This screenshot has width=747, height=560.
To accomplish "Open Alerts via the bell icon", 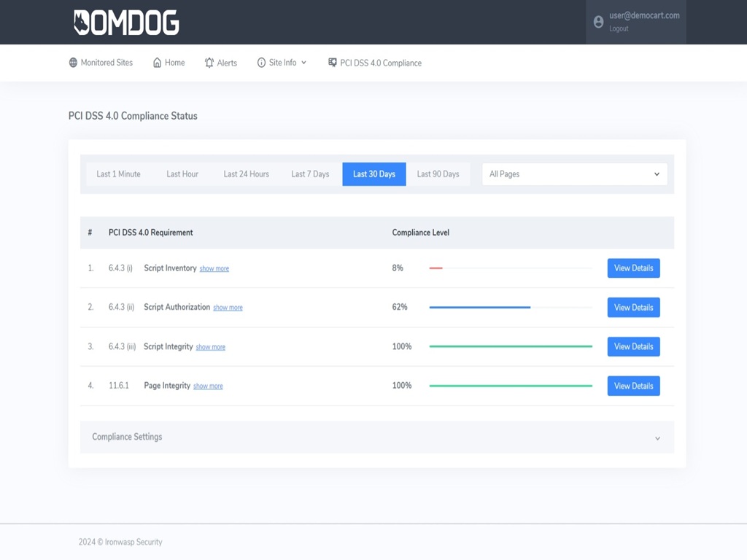I will point(209,63).
